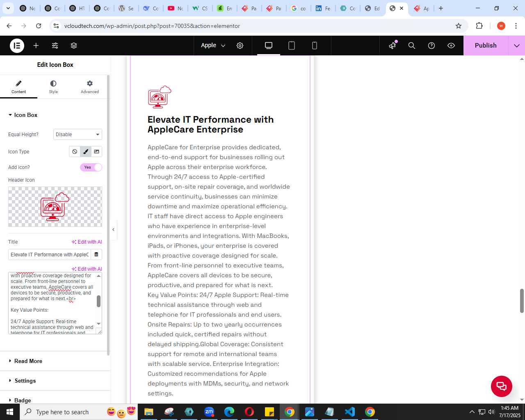Screen dimensions: 525x420
Task: Click the address bar URL
Action: pos(152,26)
